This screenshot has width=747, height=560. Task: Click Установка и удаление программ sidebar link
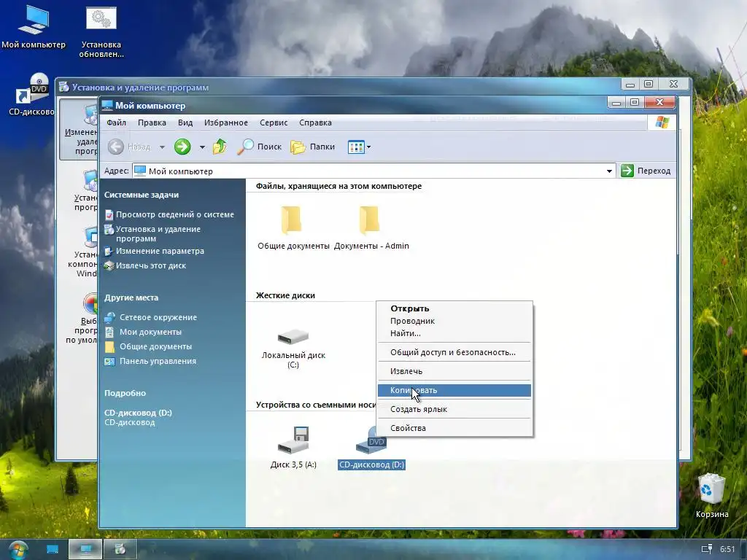(x=158, y=234)
